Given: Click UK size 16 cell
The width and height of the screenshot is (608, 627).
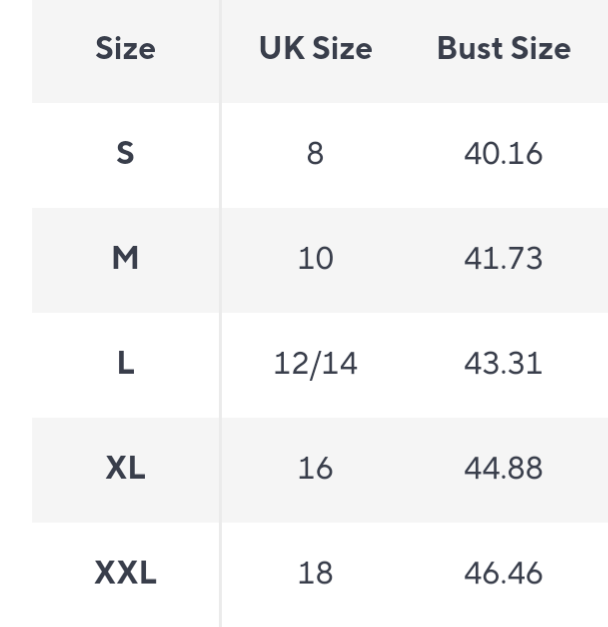Looking at the screenshot, I should [315, 469].
